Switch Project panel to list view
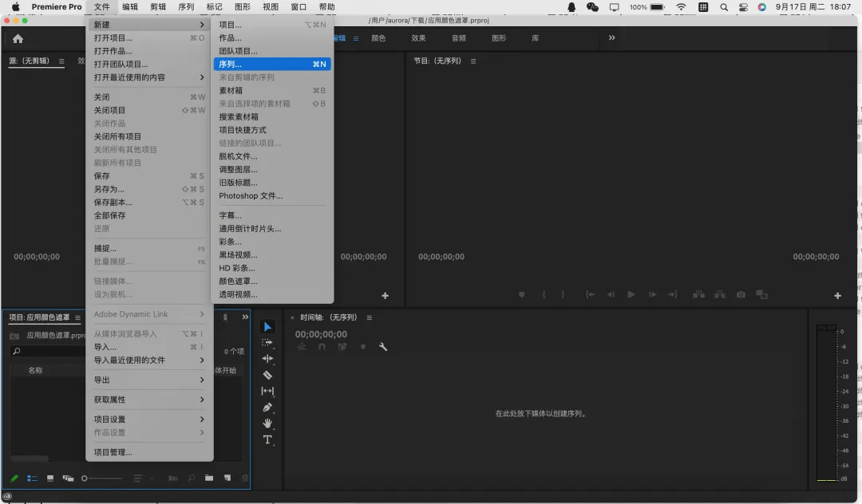Screen dimensions: 862x504 point(32,478)
